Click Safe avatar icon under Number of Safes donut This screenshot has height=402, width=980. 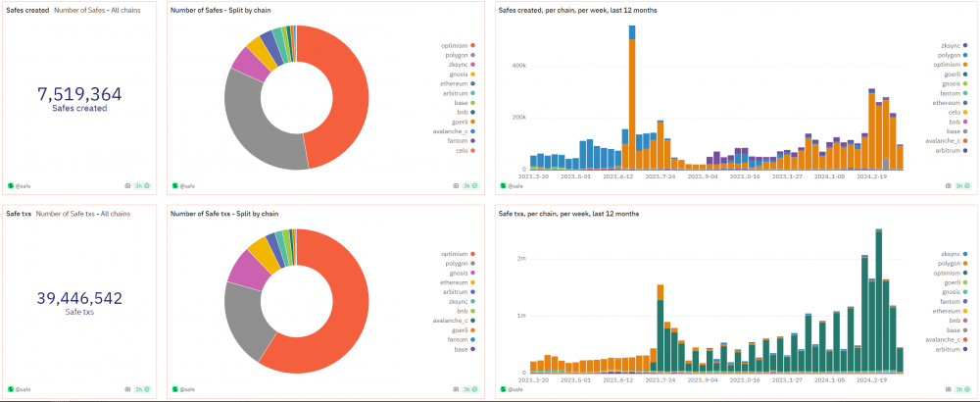[x=175, y=185]
